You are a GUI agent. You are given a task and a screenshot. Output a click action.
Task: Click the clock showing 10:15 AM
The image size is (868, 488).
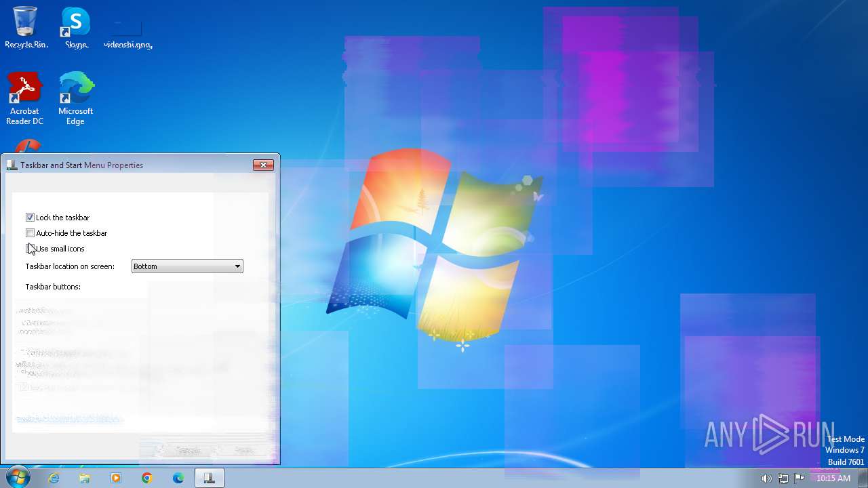pyautogui.click(x=833, y=479)
